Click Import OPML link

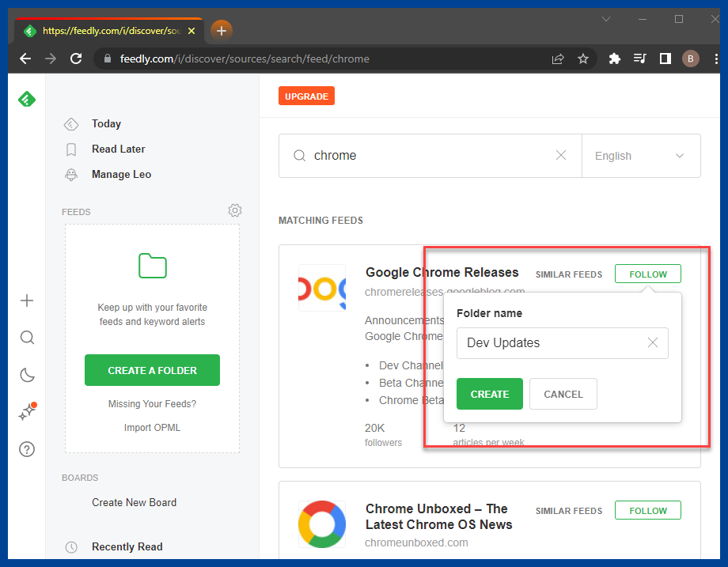pos(152,427)
